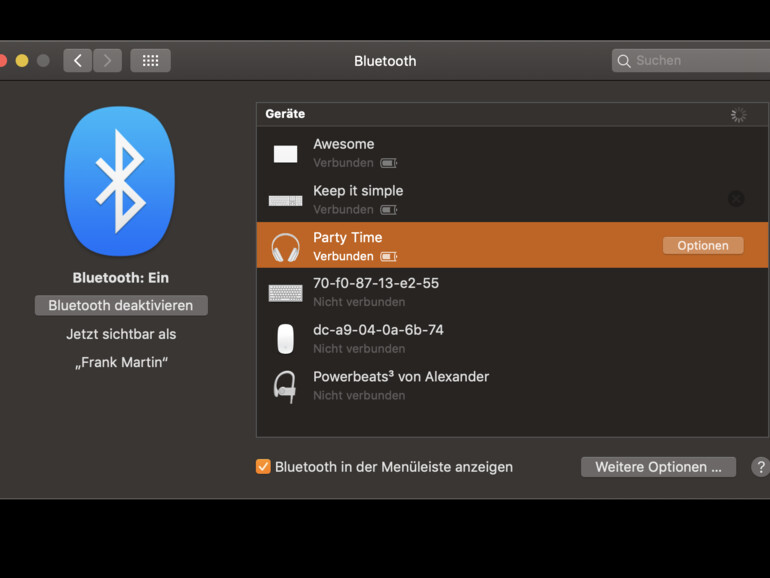Click the keyboard icon of Keep it simple
Screen dimensions: 770x578
(x=285, y=200)
